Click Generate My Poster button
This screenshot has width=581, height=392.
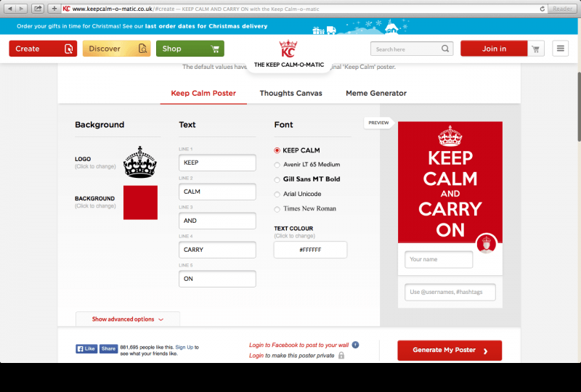point(450,350)
